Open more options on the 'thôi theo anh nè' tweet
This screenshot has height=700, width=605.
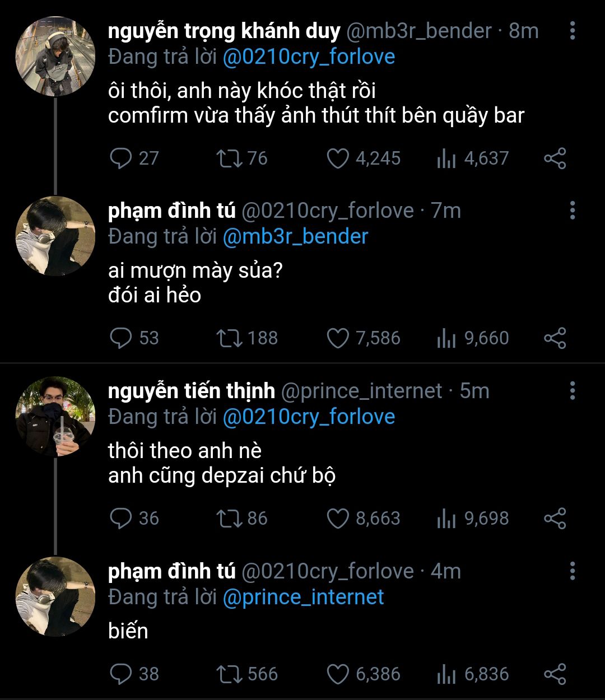[x=572, y=390]
